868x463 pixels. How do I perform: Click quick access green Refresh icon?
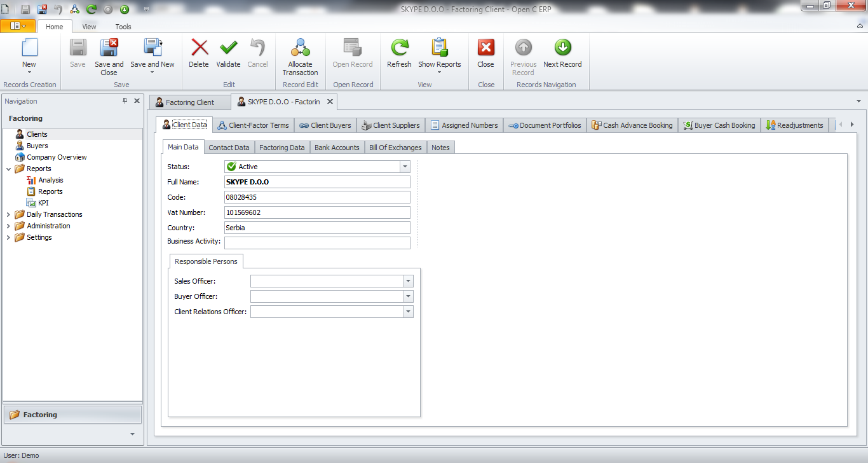tap(92, 9)
